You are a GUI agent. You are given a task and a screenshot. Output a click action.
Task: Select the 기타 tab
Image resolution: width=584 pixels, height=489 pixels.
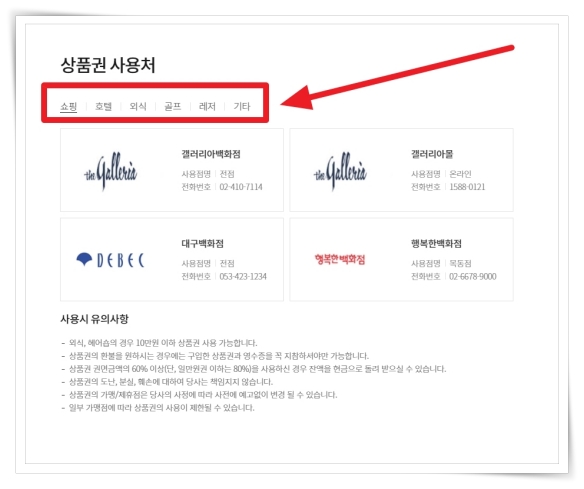point(242,107)
